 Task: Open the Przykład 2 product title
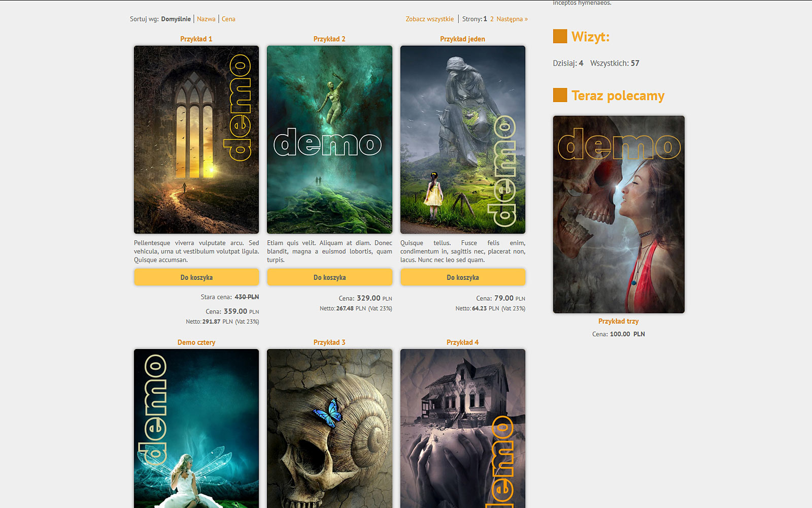click(329, 39)
